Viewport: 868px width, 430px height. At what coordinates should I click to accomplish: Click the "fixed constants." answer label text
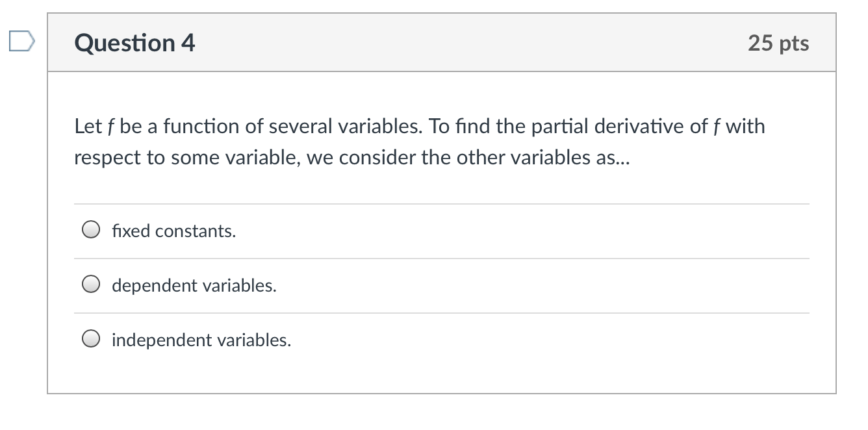click(173, 231)
